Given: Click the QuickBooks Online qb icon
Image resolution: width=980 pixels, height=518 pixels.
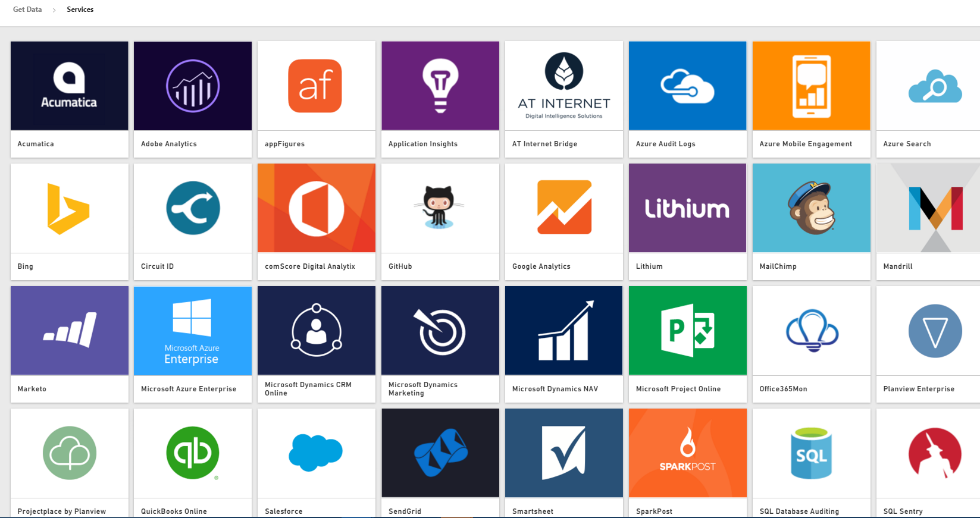Looking at the screenshot, I should tap(193, 453).
